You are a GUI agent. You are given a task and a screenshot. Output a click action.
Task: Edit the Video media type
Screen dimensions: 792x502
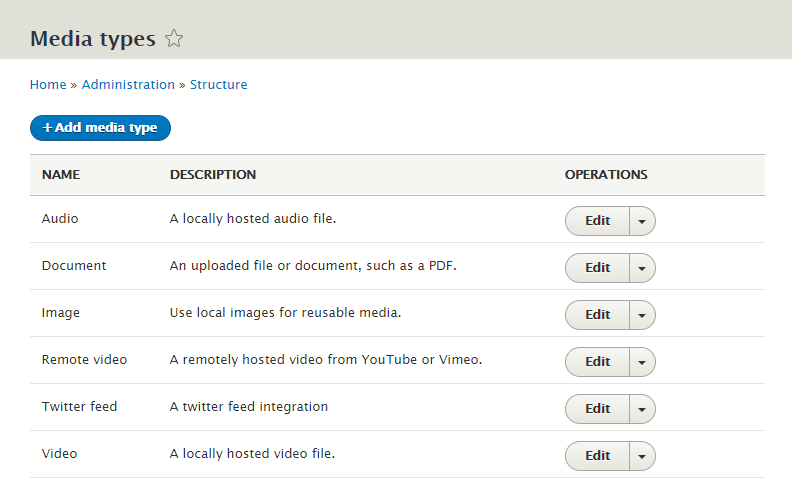598,456
